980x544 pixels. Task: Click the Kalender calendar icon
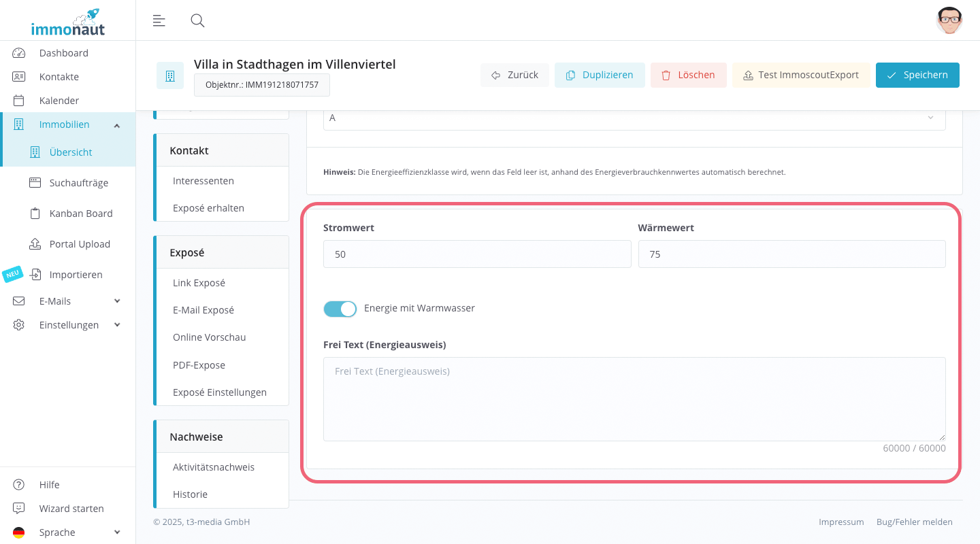click(x=19, y=101)
